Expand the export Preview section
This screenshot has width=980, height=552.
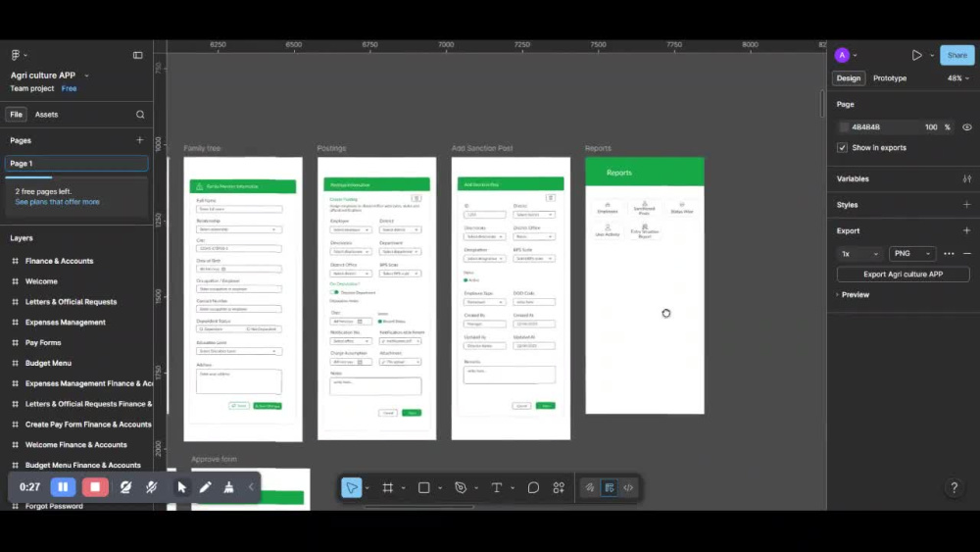pos(854,294)
